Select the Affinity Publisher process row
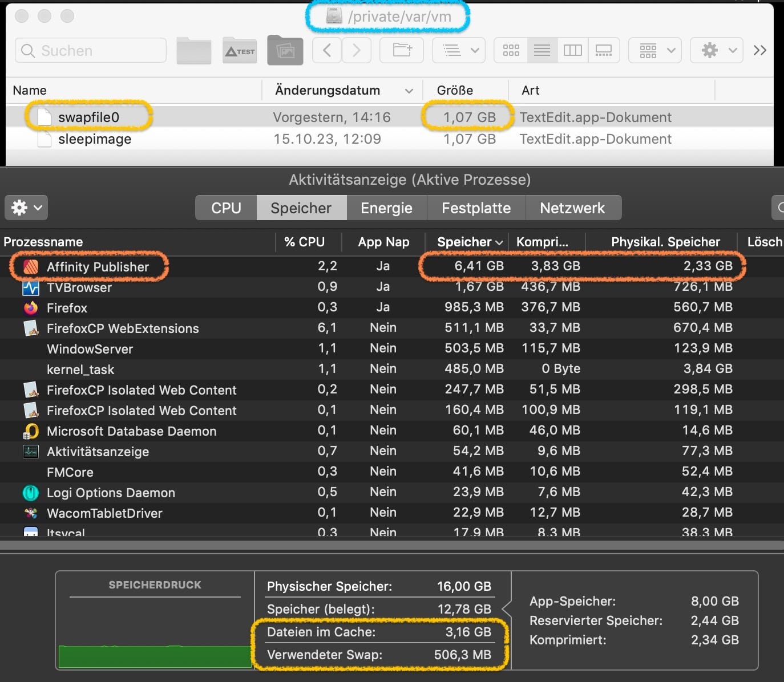 point(98,267)
